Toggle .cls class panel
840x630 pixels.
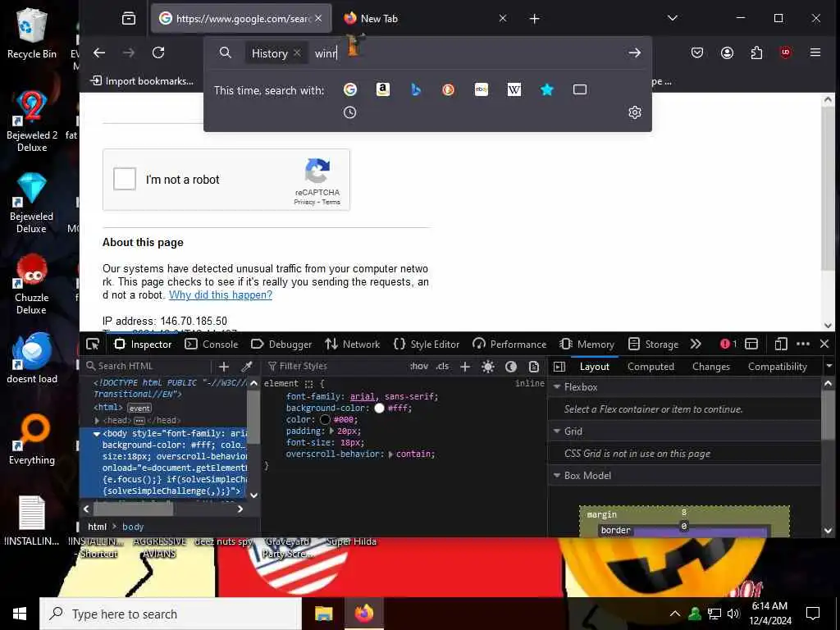click(442, 367)
